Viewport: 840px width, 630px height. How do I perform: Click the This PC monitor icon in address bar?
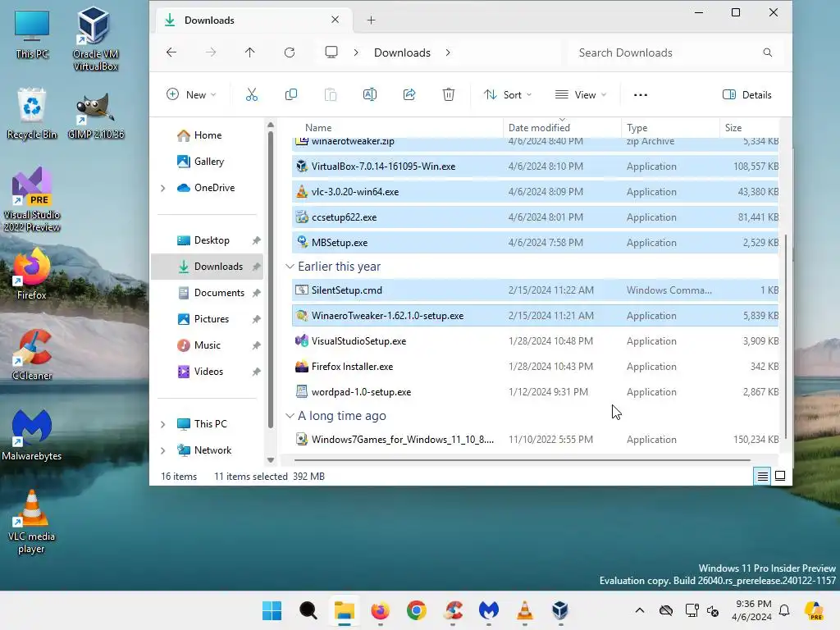[331, 52]
